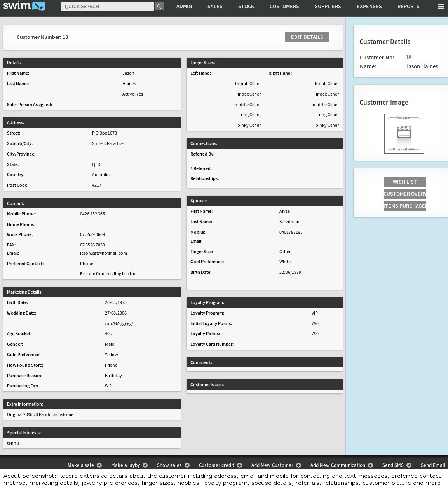Open the Admin menu

(184, 7)
